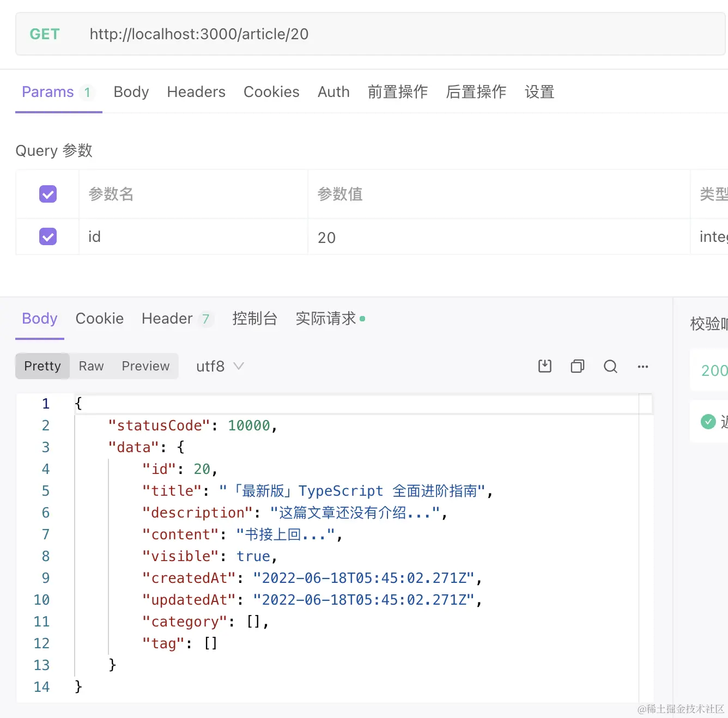
Task: Open search in the response body
Action: point(610,366)
